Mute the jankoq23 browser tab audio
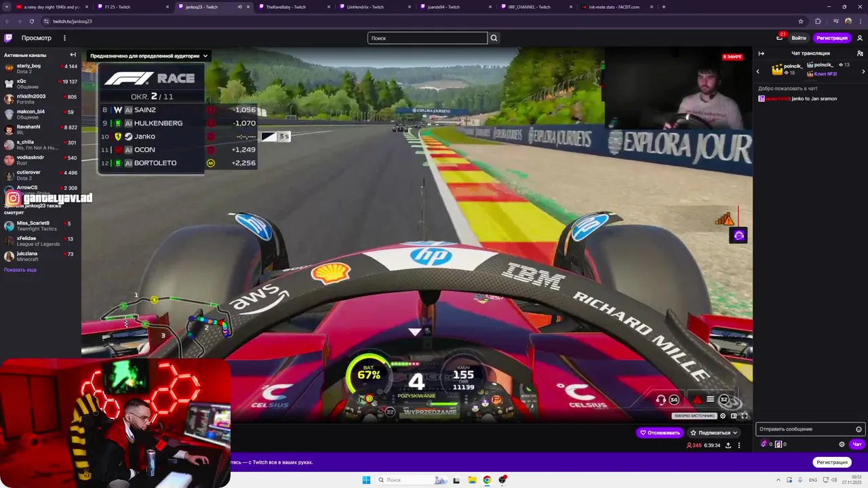 (239, 7)
